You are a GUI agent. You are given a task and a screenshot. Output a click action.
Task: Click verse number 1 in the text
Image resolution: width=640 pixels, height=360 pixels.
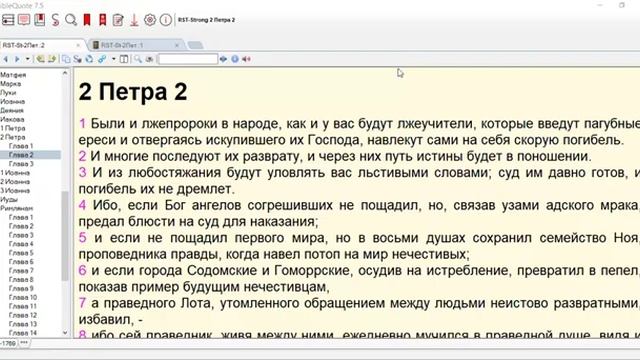pos(82,123)
